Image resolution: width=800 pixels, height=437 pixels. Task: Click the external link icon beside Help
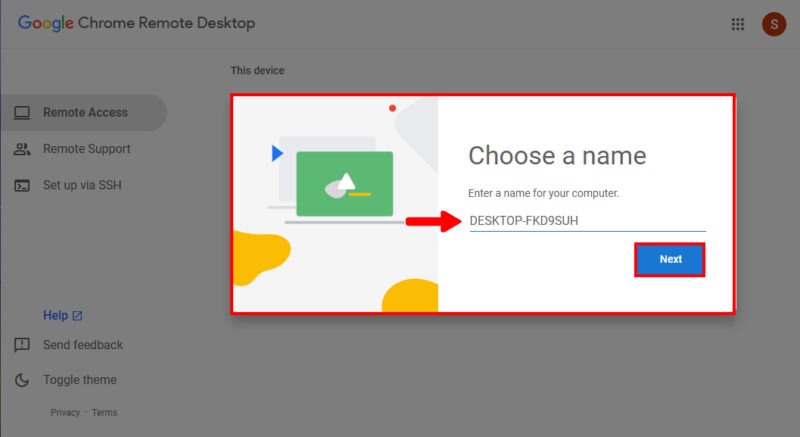[77, 316]
